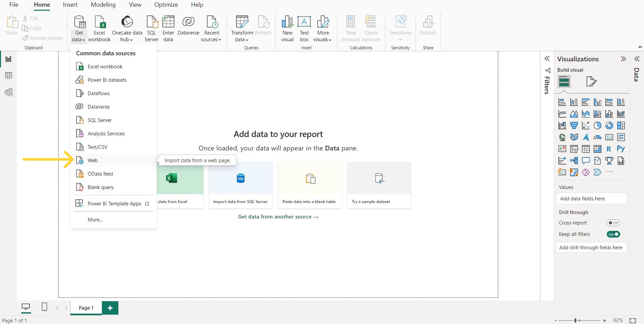
Task: Pick the filled map visual
Action: coord(574,137)
